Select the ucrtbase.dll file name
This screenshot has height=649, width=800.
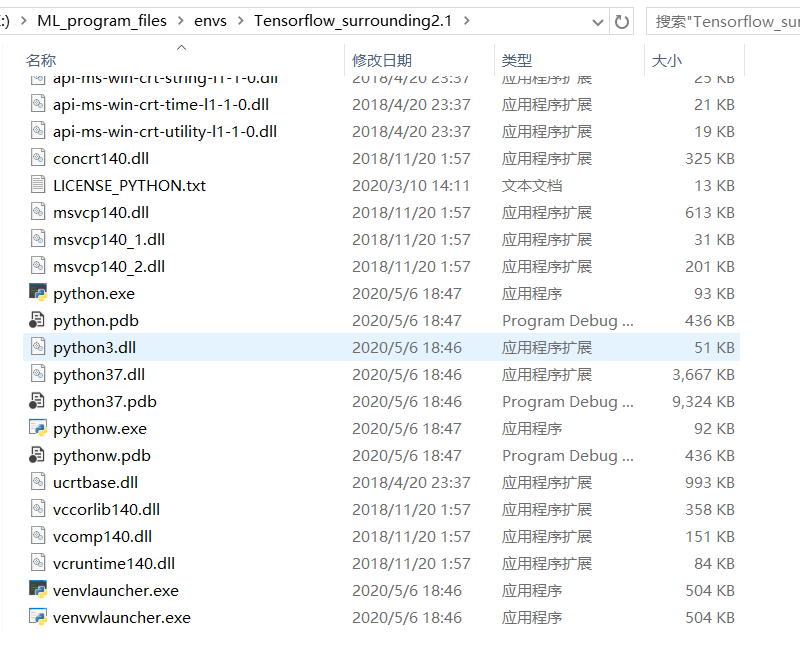[95, 482]
